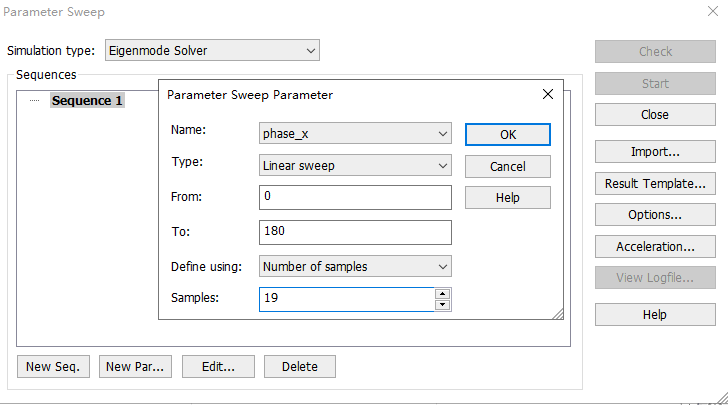
Task: Focus the Samples field showing 19
Action: tap(347, 299)
